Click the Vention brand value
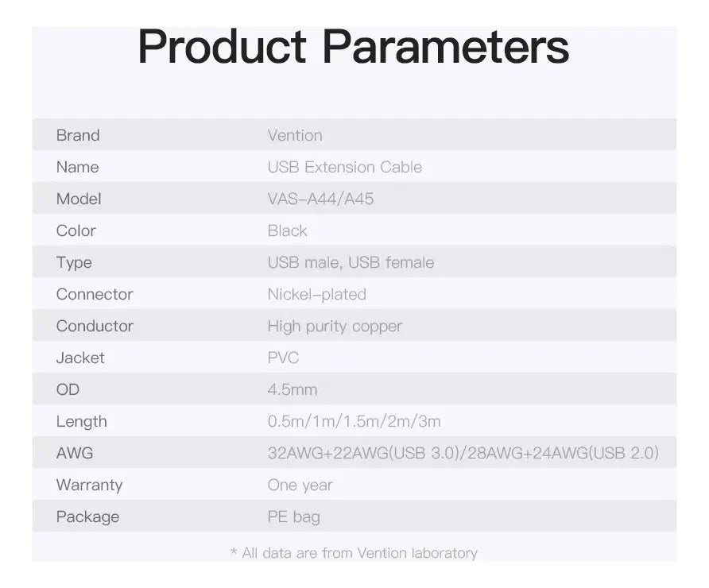709x588 pixels. click(x=295, y=135)
